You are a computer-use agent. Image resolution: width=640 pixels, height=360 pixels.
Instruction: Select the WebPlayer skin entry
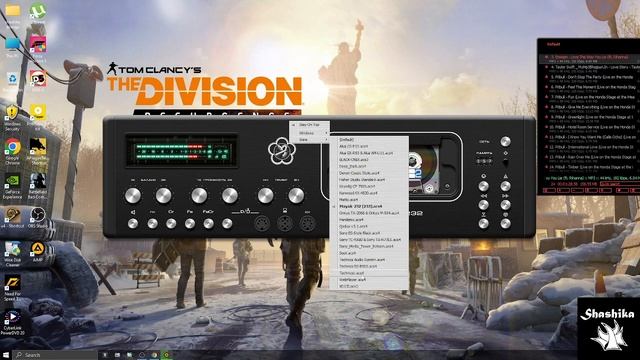click(x=369, y=280)
